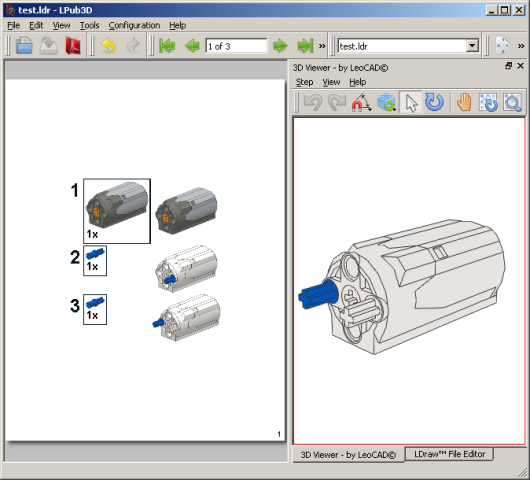
Task: Go to the first page
Action: (x=167, y=46)
